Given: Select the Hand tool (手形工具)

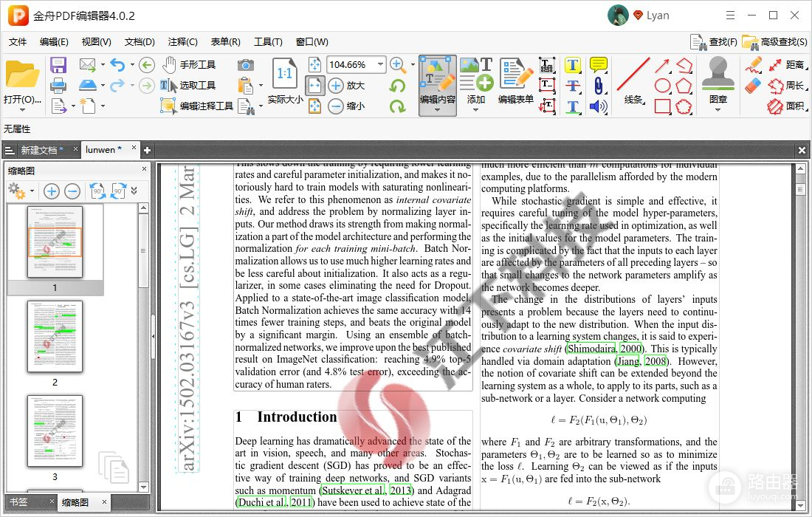Looking at the screenshot, I should click(189, 65).
